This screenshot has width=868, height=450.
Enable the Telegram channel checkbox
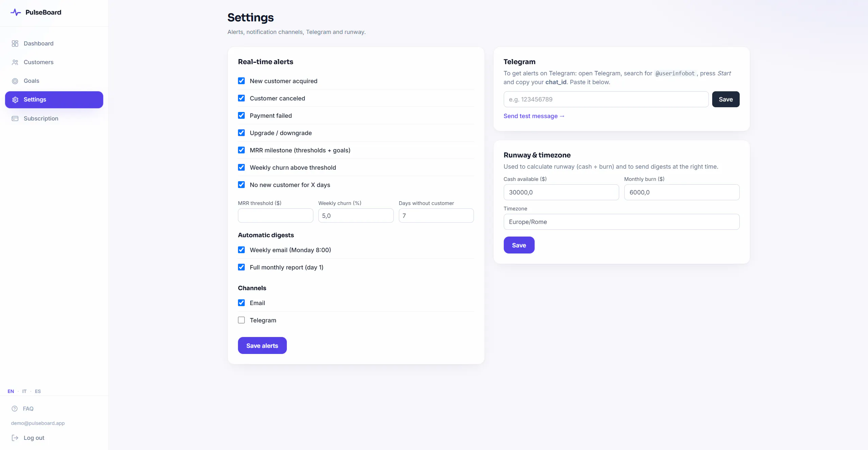(241, 320)
